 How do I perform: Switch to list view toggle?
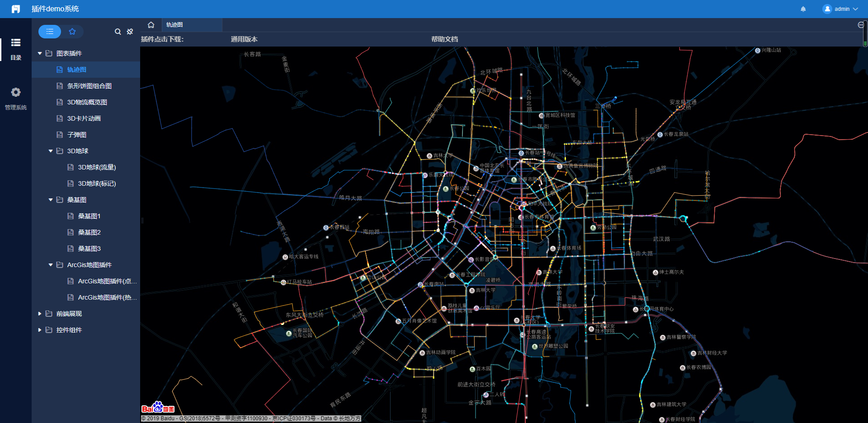click(x=50, y=32)
